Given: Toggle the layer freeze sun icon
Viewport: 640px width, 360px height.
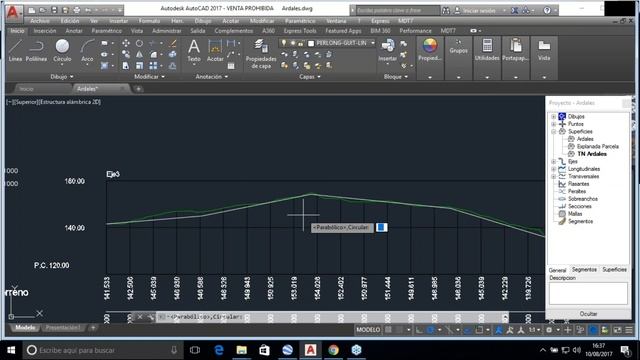Looking at the screenshot, I should coord(292,43).
